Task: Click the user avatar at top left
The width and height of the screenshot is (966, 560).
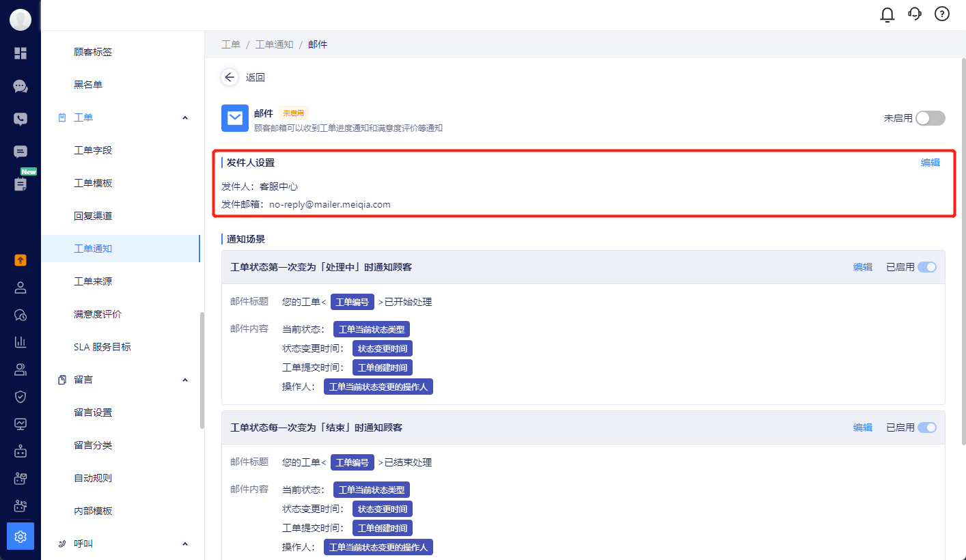Action: tap(20, 20)
